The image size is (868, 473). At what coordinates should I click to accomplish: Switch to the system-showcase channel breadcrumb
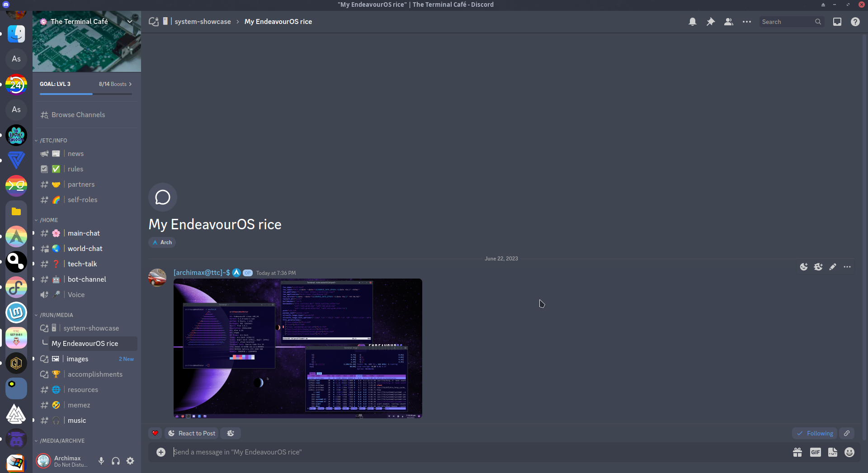tap(203, 21)
